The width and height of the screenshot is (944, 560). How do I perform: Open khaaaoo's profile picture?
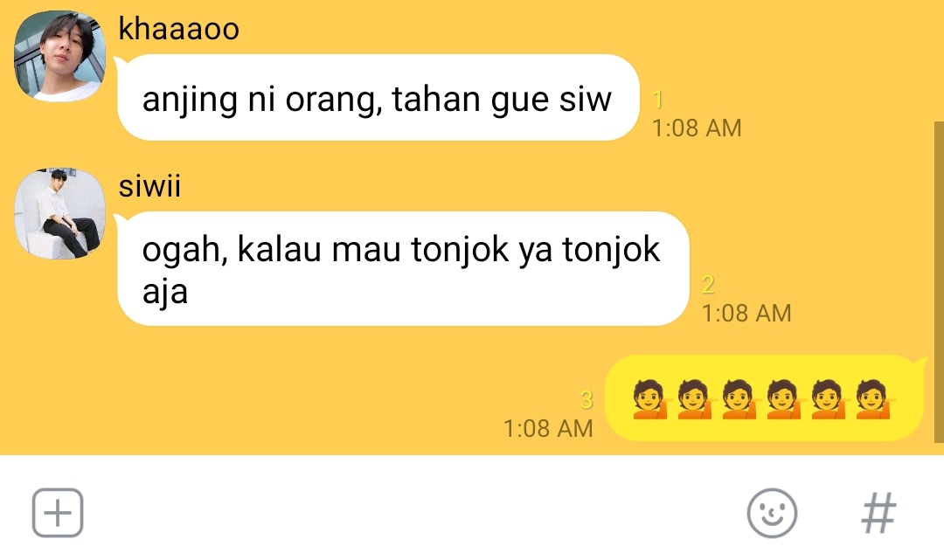59,55
